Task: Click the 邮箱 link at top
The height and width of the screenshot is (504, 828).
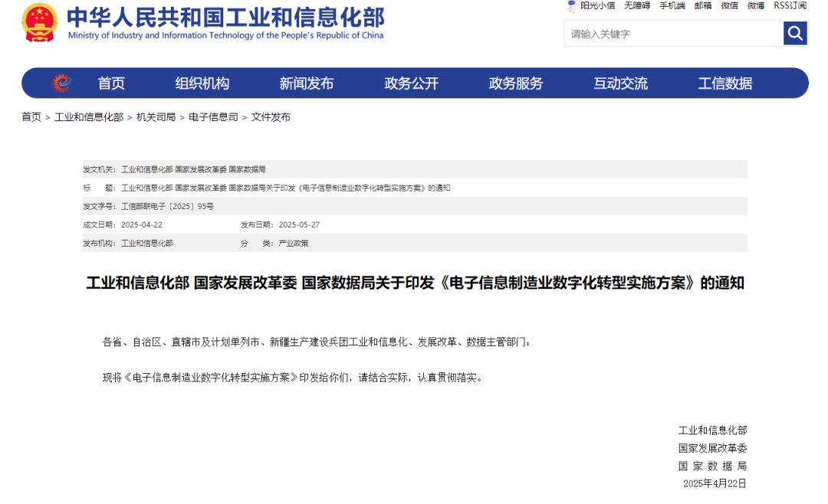Action: (703, 5)
